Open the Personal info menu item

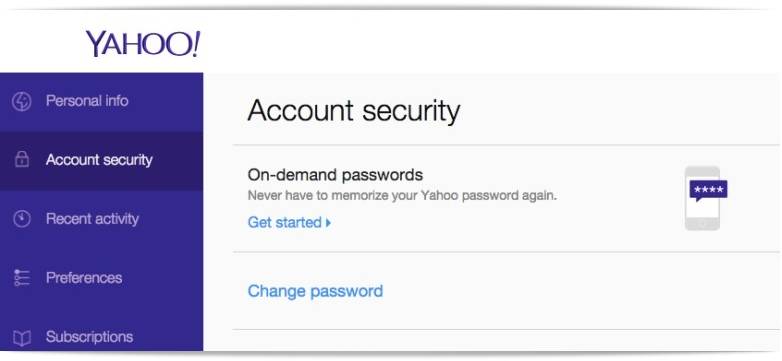click(x=101, y=102)
